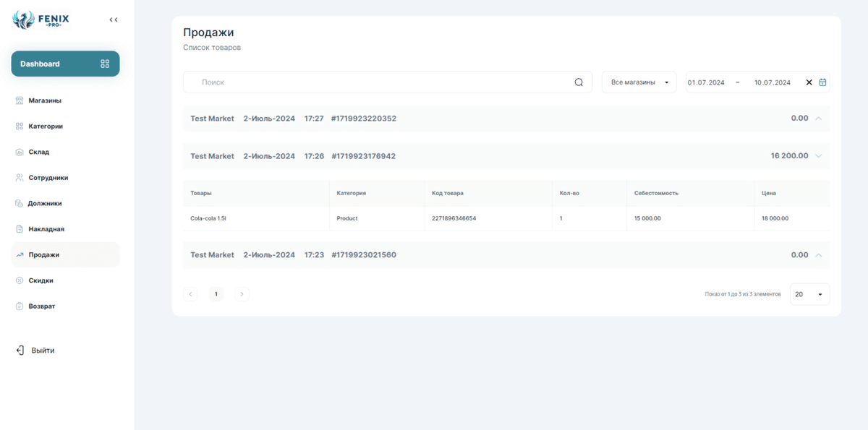This screenshot has height=430, width=868.
Task: Open Магазины in the sidebar
Action: (x=44, y=100)
